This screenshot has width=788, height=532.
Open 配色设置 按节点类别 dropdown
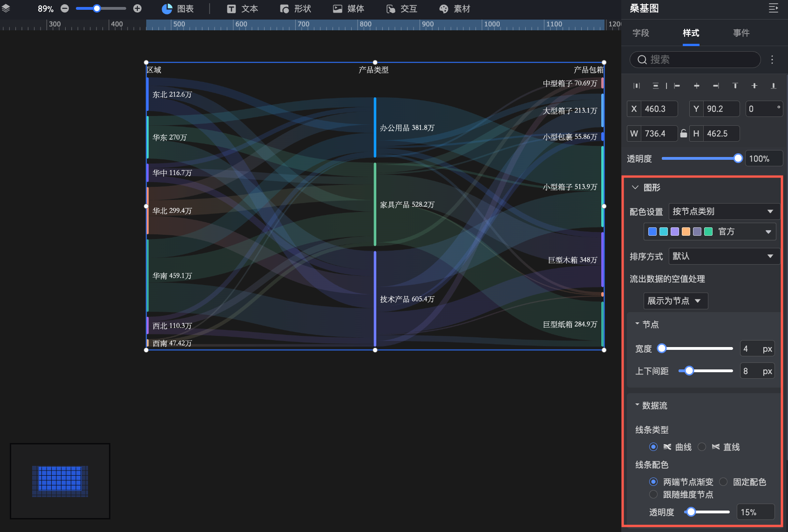click(x=724, y=211)
